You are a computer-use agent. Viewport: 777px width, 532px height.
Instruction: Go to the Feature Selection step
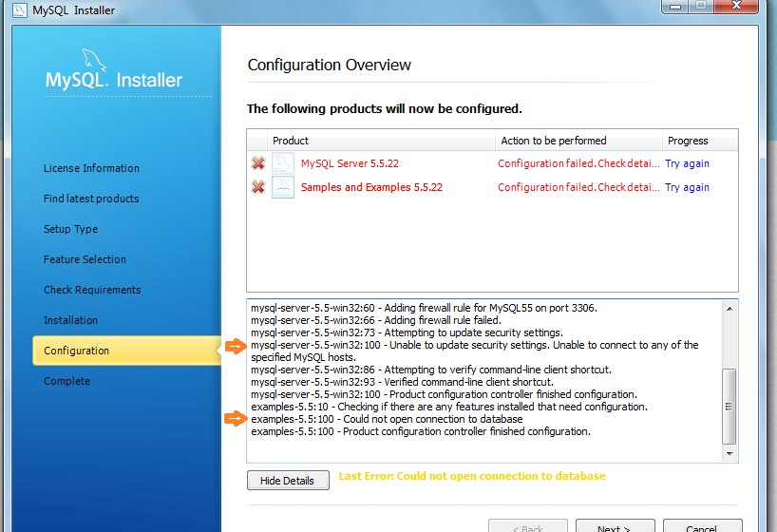pyautogui.click(x=85, y=259)
